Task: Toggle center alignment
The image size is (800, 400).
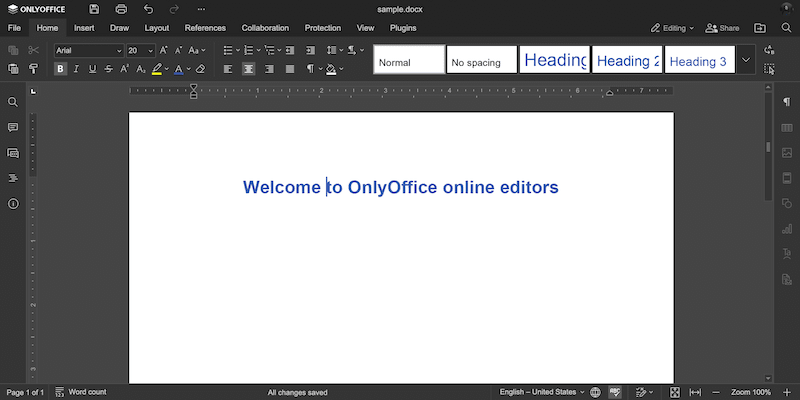Action: pyautogui.click(x=248, y=69)
